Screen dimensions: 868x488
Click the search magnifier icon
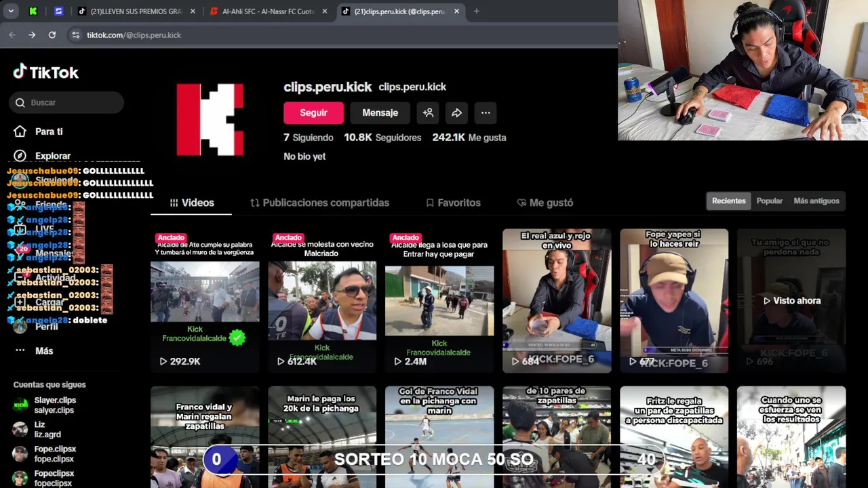coord(20,102)
